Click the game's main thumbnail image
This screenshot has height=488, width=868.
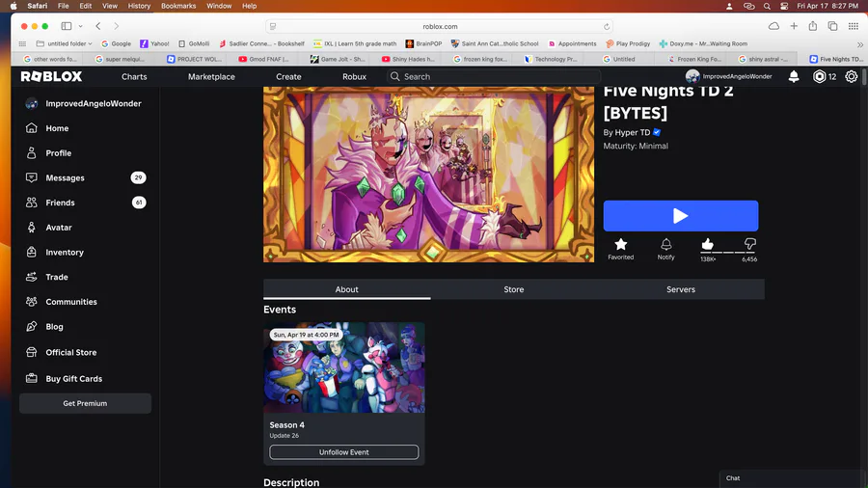tap(428, 175)
